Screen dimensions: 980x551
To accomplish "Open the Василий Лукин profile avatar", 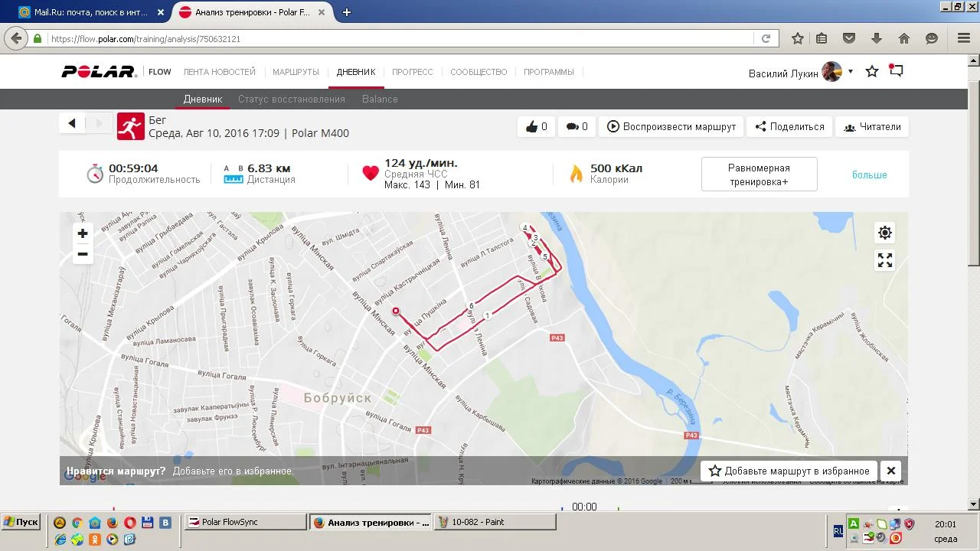I will [x=831, y=72].
